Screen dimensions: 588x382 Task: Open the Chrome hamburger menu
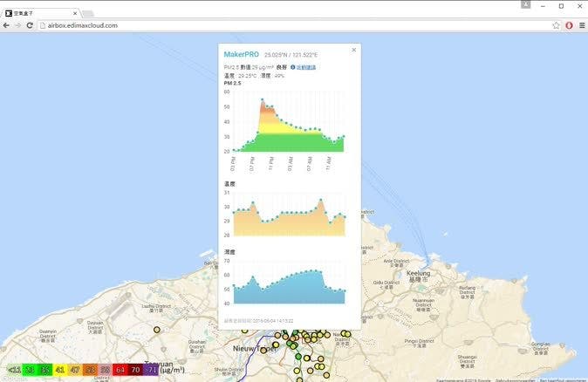582,25
